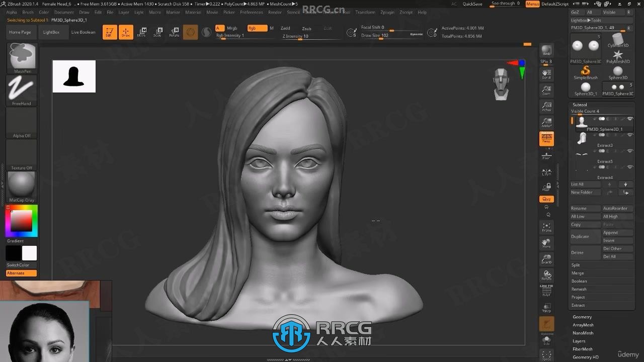Click the Actual size button
Viewport: 644px width, 362px height.
click(x=546, y=107)
